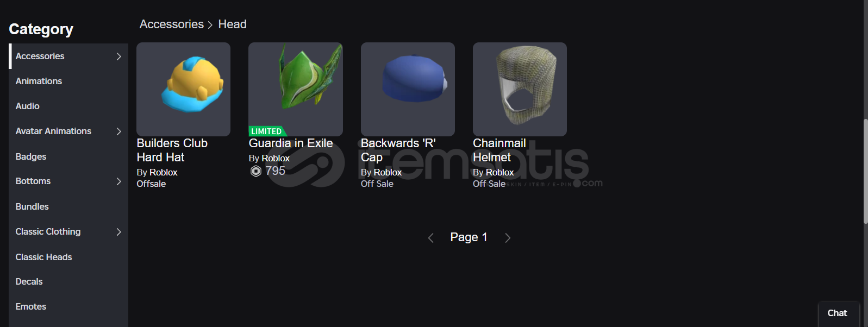This screenshot has height=327, width=868.
Task: Expand the Avatar Animations submenu chevron
Action: point(118,131)
